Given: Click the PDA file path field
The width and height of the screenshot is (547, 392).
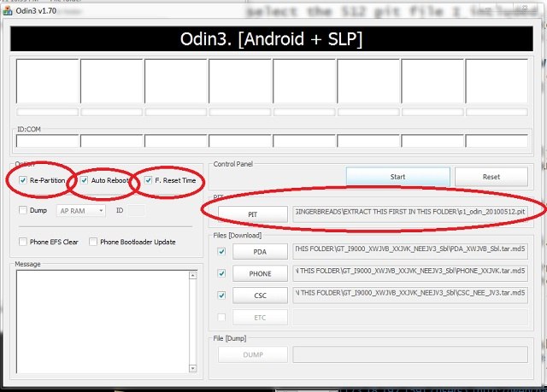Looking at the screenshot, I should click(x=410, y=251).
